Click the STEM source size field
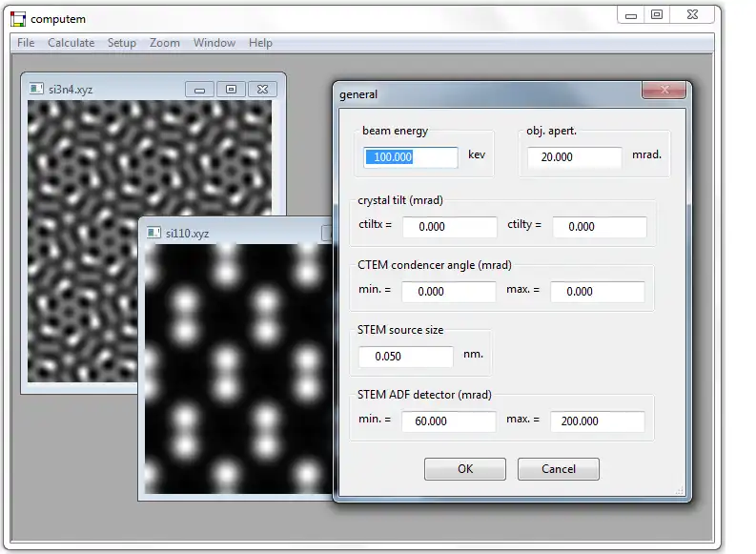756x554 pixels. pyautogui.click(x=405, y=357)
